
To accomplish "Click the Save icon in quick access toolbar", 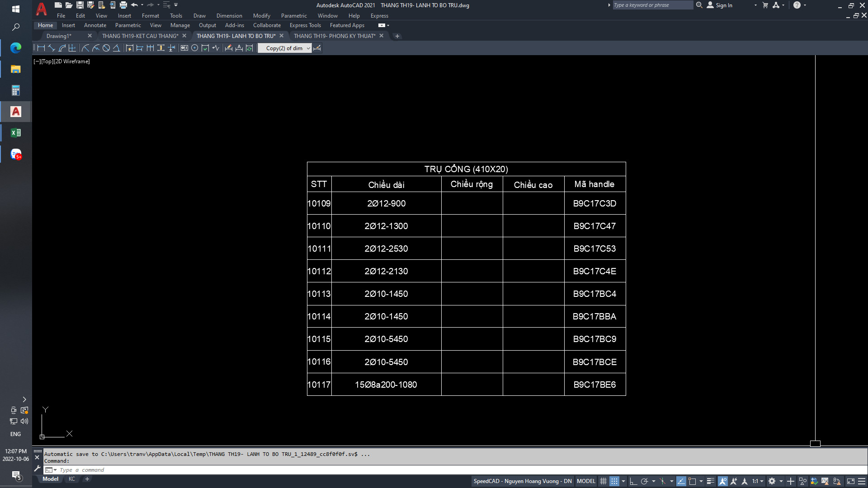I will click(x=80, y=5).
